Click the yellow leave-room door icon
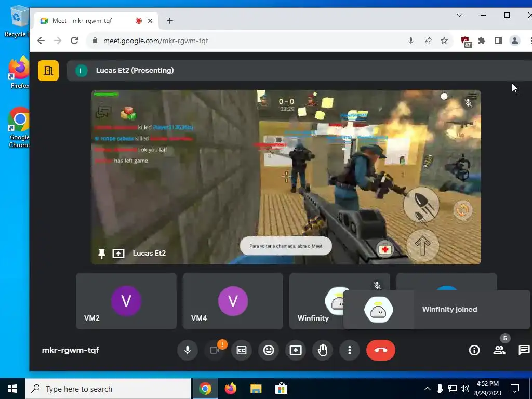The image size is (532, 399). coord(48,71)
